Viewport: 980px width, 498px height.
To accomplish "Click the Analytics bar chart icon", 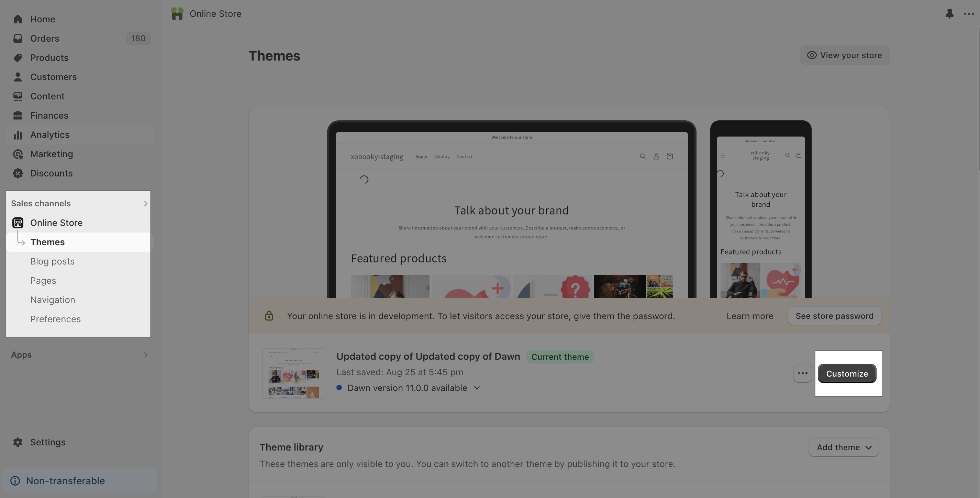I will 18,135.
